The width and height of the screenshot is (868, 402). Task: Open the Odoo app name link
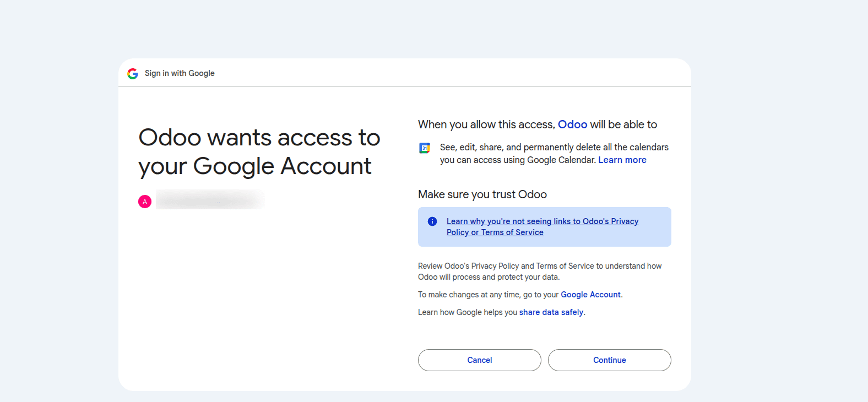573,124
